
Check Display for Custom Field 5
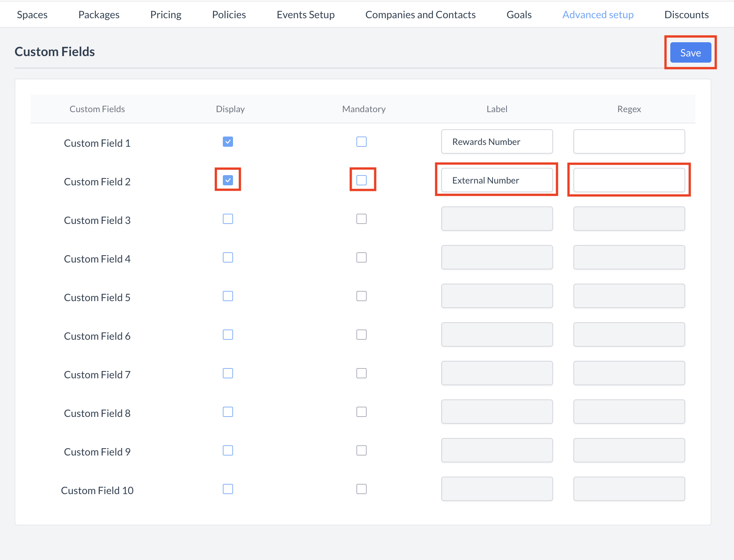click(x=228, y=296)
